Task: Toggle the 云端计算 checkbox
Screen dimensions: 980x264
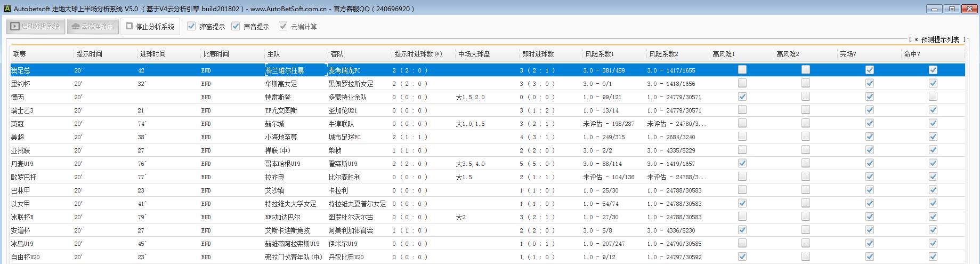Action: click(x=283, y=26)
